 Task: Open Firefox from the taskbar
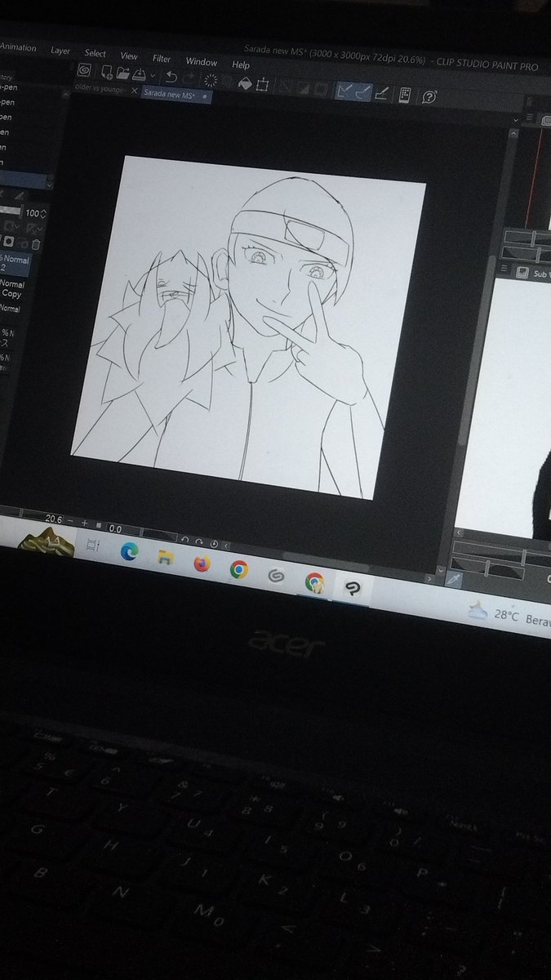pyautogui.click(x=202, y=563)
